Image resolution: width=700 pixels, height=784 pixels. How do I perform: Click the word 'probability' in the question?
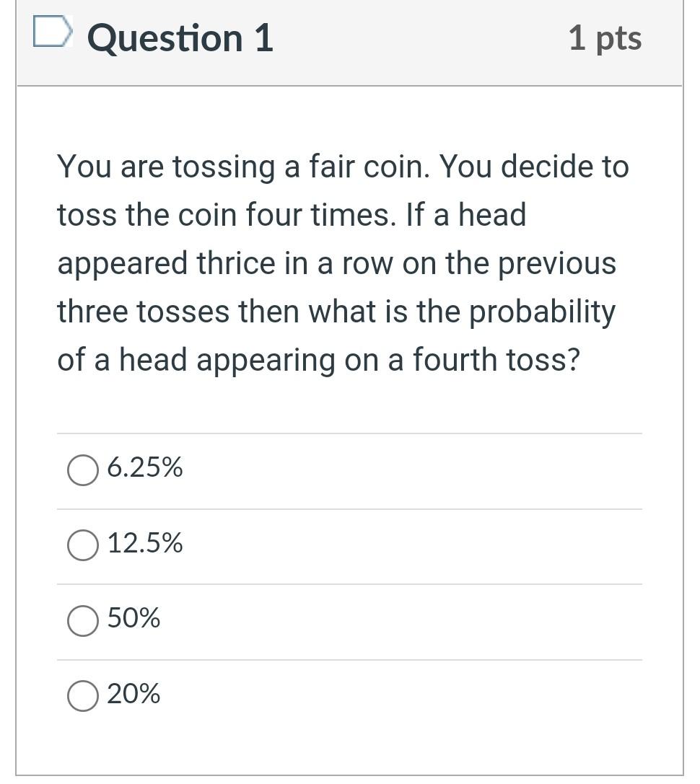pos(543,312)
